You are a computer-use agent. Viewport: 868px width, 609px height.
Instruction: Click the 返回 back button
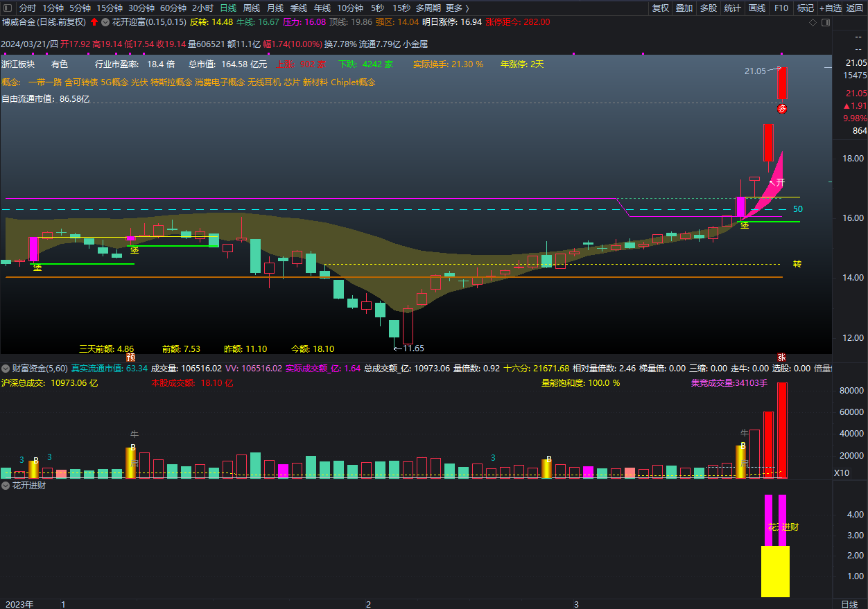click(855, 8)
